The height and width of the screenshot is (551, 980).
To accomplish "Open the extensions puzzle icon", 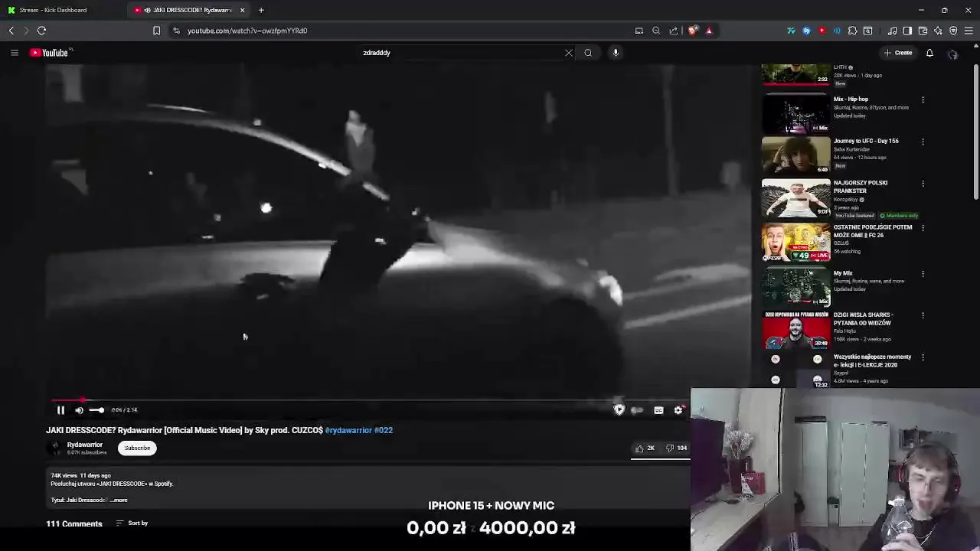I will tap(852, 31).
